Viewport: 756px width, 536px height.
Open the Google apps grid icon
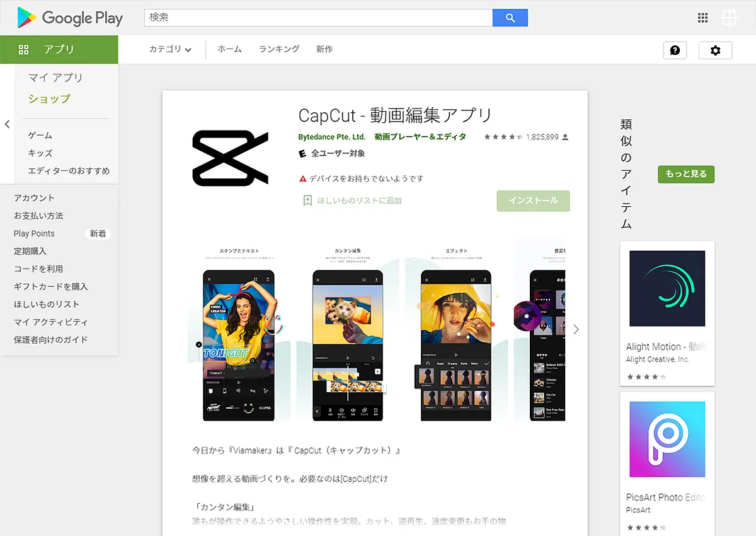click(702, 18)
